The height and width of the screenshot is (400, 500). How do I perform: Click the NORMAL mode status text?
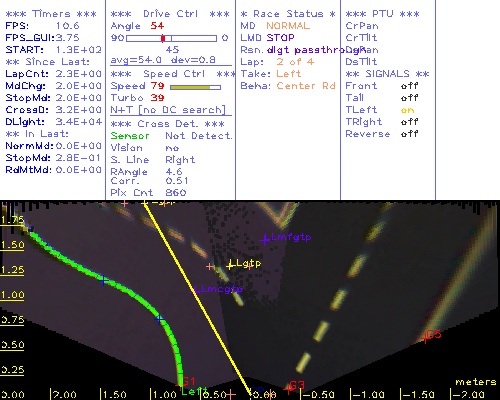(x=288, y=26)
